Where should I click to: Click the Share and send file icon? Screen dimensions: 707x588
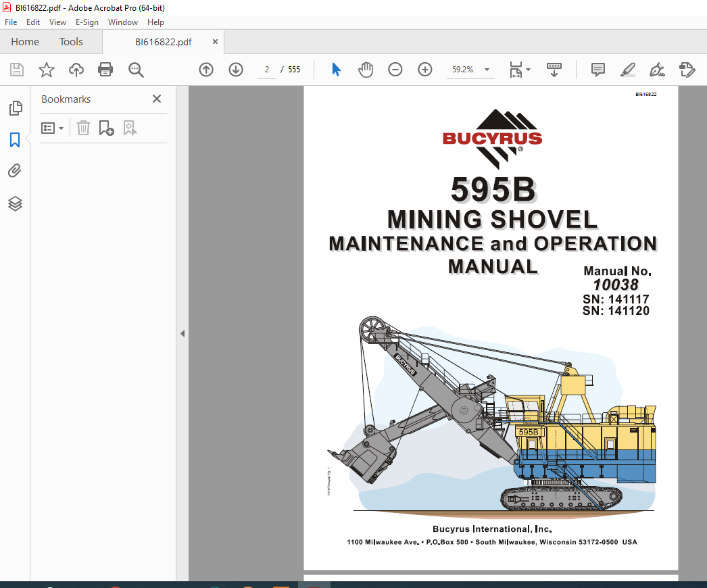[687, 70]
